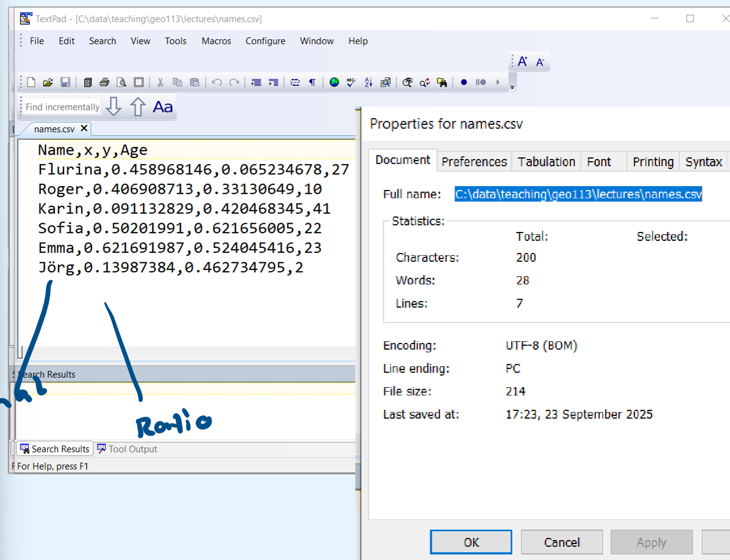
Task: Start macro recording with the dot icon
Action: [x=464, y=82]
